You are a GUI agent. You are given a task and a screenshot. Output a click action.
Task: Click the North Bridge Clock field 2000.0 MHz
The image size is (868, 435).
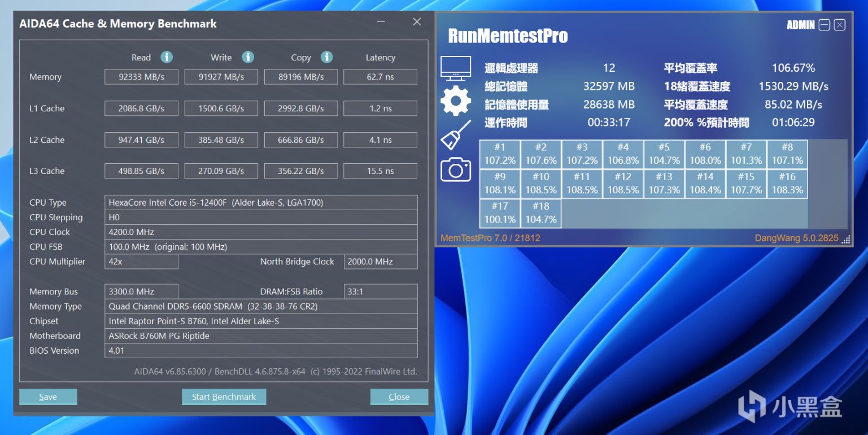(x=381, y=262)
